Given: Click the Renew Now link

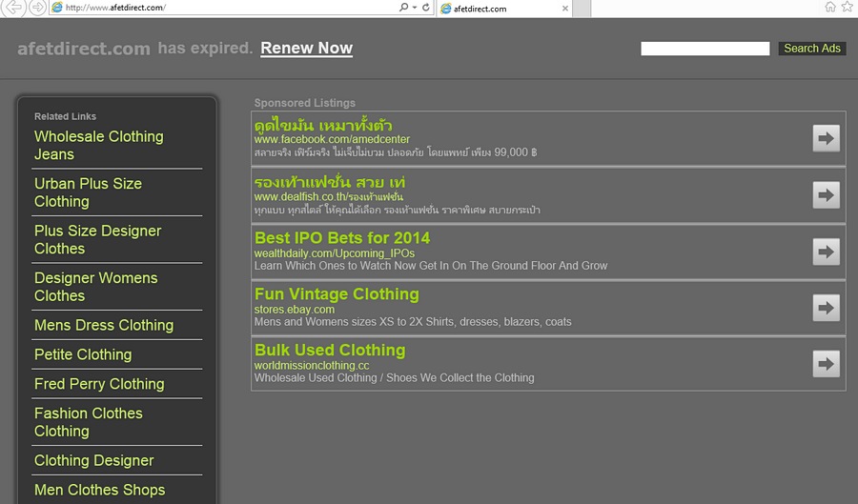Looking at the screenshot, I should click(306, 48).
